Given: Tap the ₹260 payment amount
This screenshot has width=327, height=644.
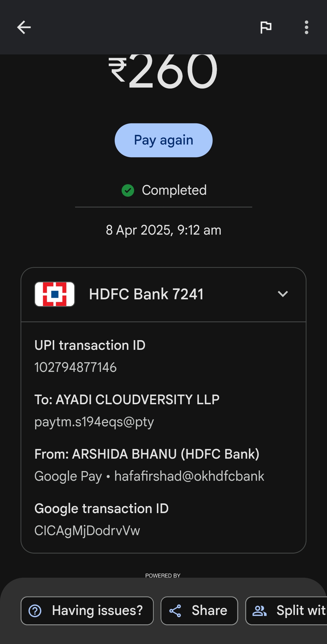Looking at the screenshot, I should pyautogui.click(x=163, y=71).
